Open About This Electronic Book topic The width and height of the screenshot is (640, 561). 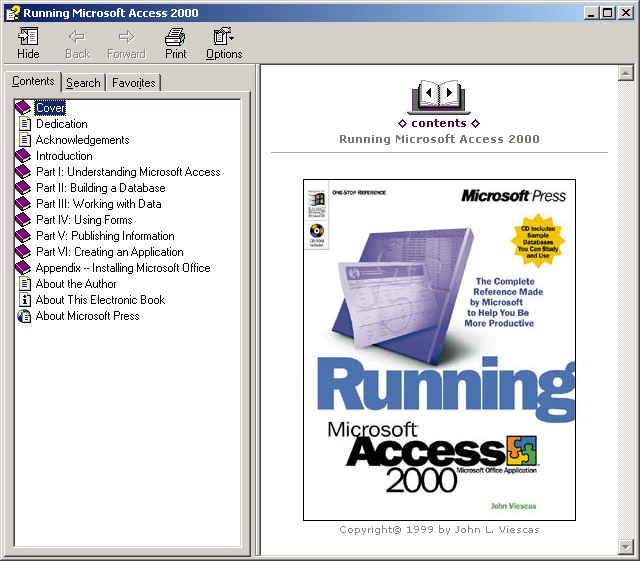[x=100, y=300]
